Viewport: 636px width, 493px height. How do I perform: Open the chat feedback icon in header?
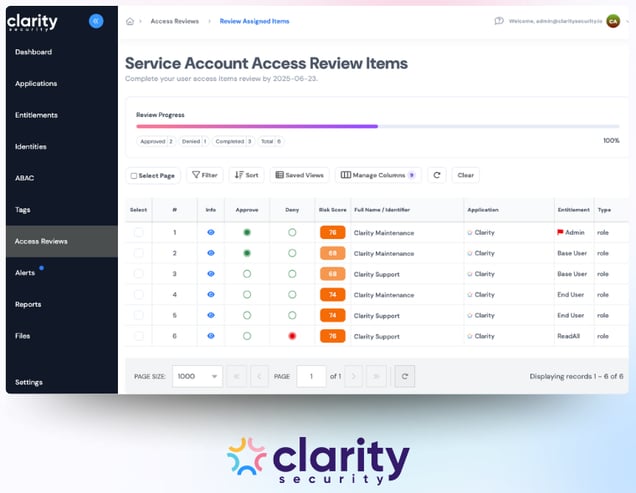coord(499,21)
